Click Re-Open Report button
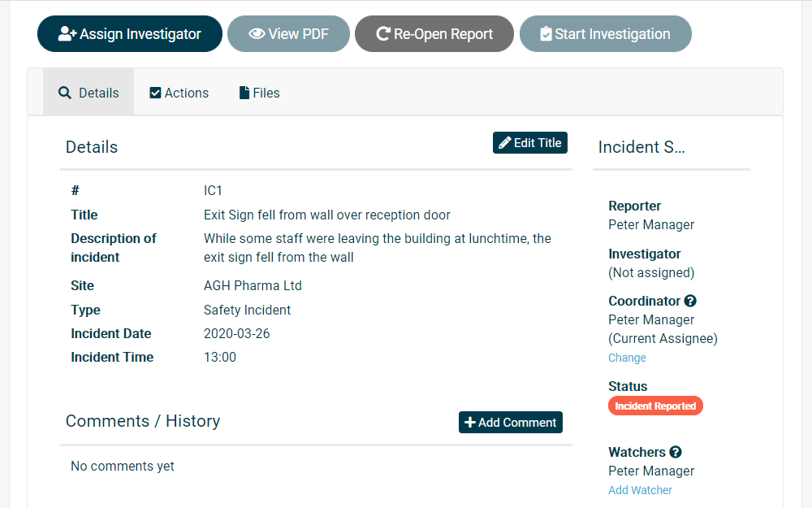The width and height of the screenshot is (812, 508). point(434,33)
